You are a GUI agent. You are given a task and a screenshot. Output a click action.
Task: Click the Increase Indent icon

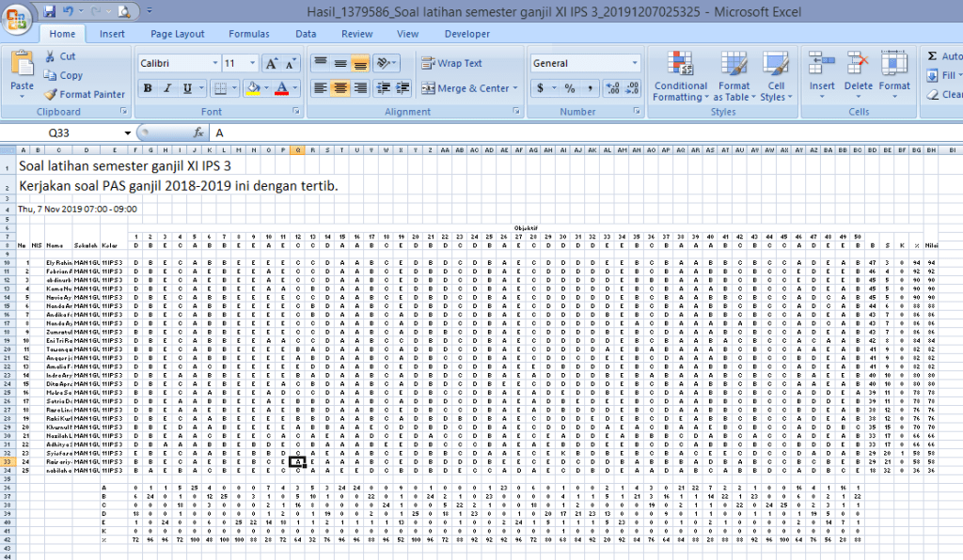(406, 88)
